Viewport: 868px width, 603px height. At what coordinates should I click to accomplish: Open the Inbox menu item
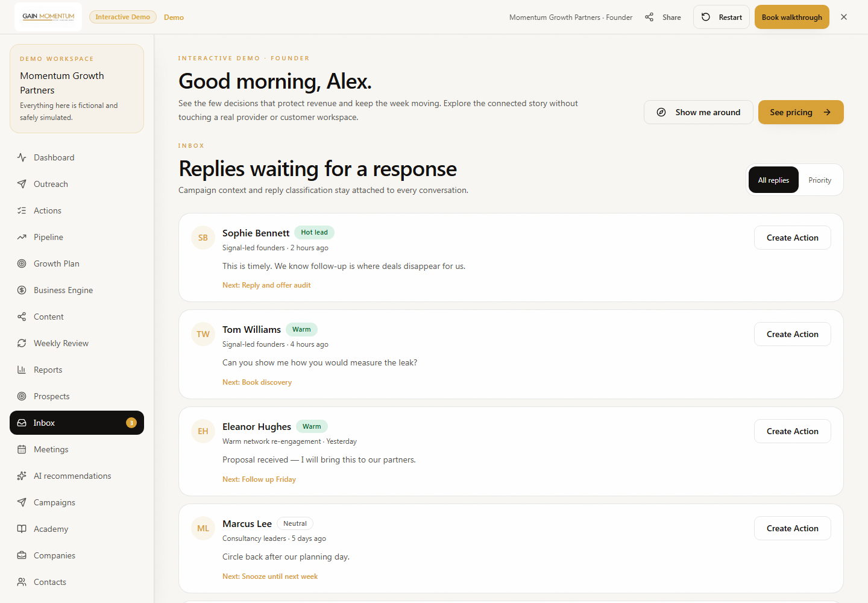point(77,423)
